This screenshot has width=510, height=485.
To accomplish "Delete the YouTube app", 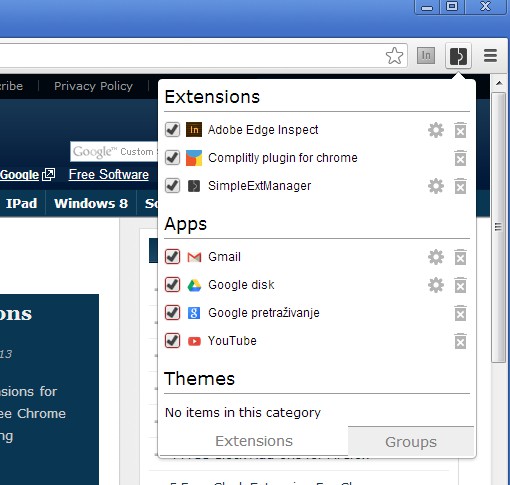I will [x=460, y=341].
